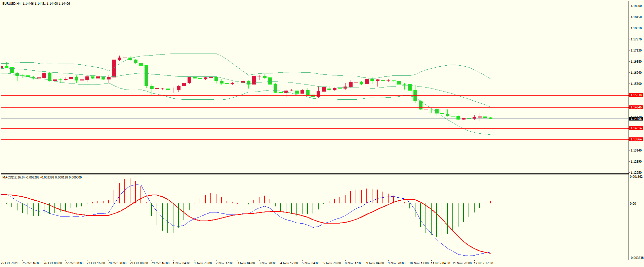Select the red 1.14846 price level tag
The width and height of the screenshot is (644, 267).
pos(636,107)
